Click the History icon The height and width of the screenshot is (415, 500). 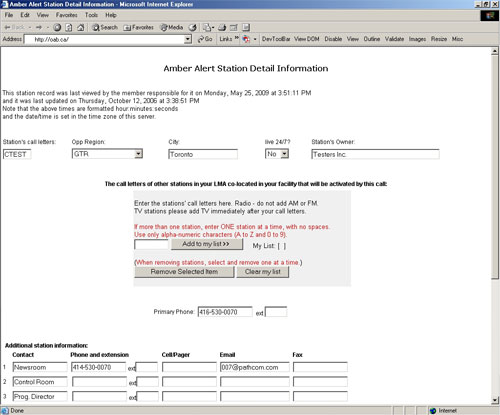coord(193,27)
